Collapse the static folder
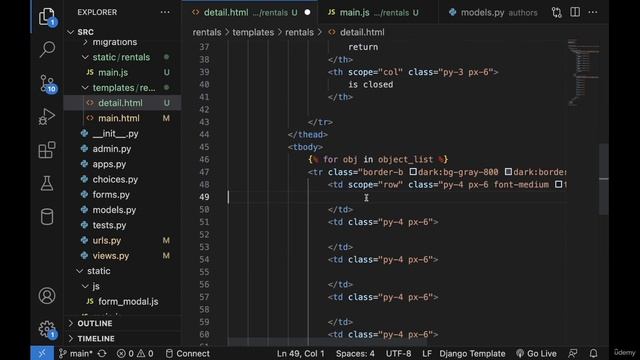 click(80, 271)
